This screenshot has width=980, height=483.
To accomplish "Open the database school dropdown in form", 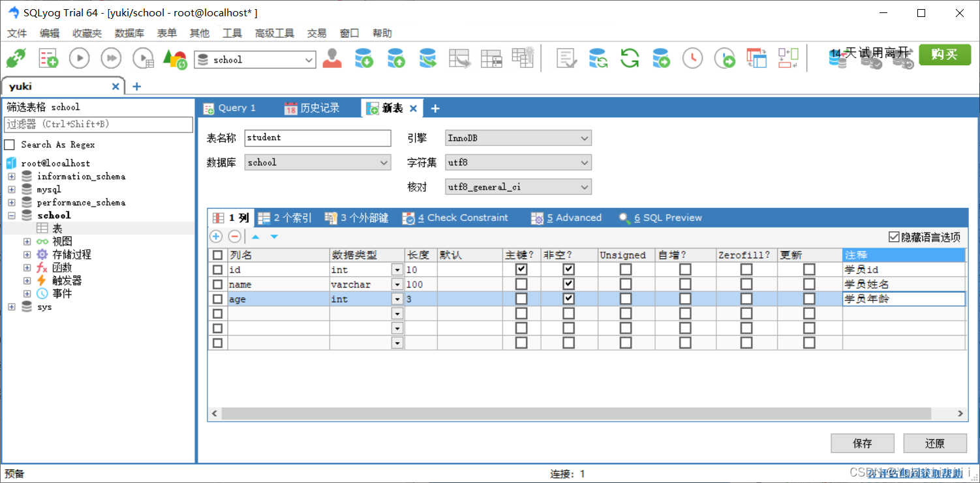I will tap(384, 162).
